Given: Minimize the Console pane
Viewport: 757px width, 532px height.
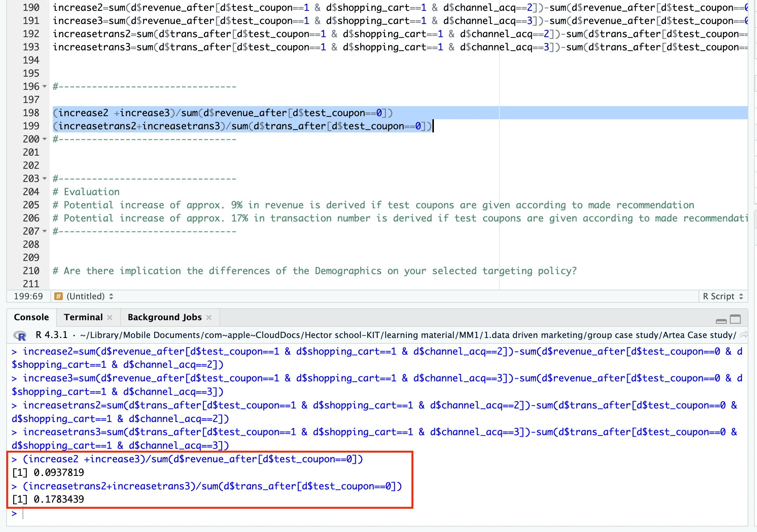Looking at the screenshot, I should click(721, 320).
